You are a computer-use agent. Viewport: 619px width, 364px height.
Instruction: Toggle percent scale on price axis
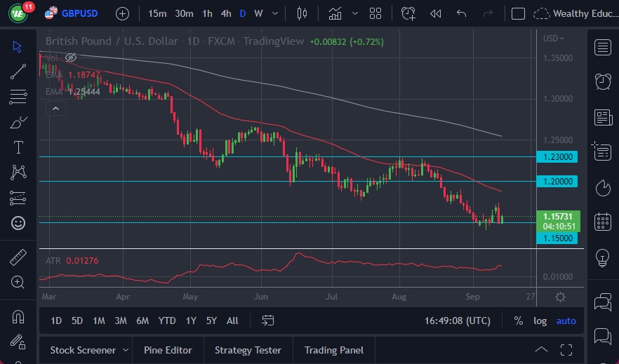518,321
